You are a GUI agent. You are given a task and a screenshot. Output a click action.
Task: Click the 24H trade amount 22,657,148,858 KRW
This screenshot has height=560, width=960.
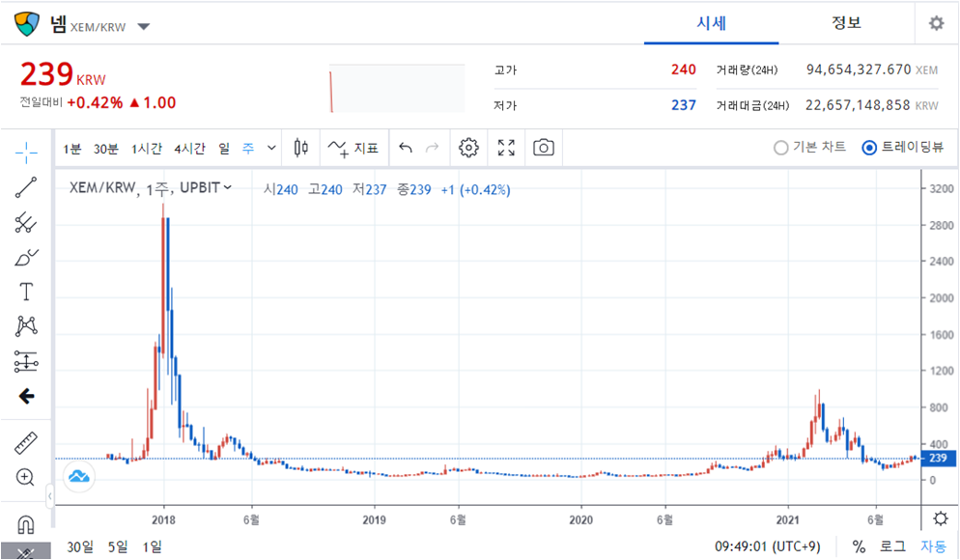(872, 105)
